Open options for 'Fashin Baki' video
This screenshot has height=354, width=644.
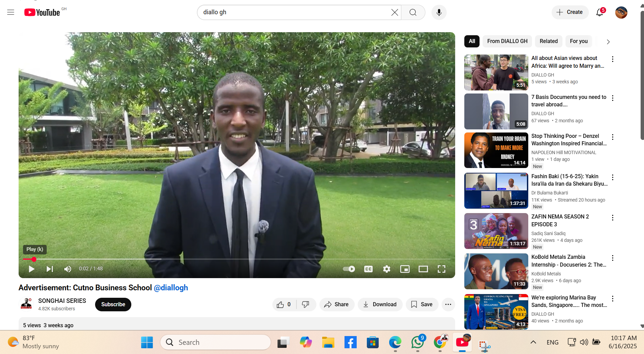(x=613, y=178)
